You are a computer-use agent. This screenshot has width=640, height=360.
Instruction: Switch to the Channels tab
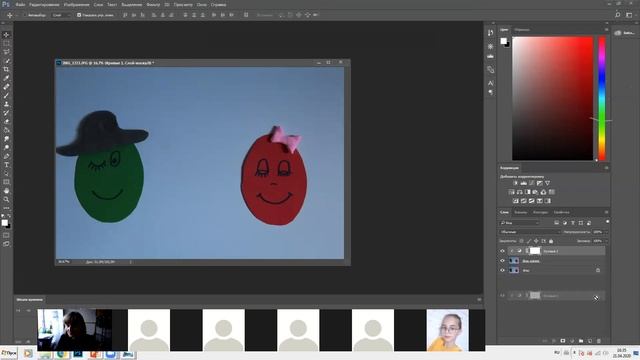(x=520, y=212)
